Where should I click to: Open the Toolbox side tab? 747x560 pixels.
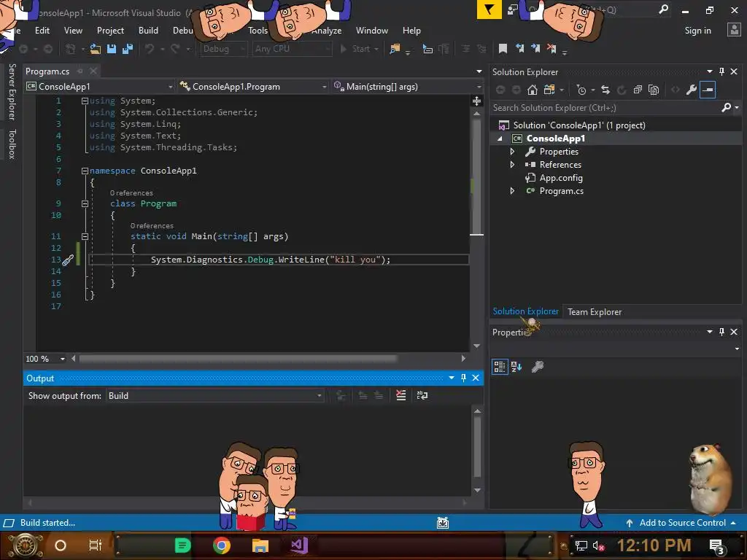click(x=12, y=144)
